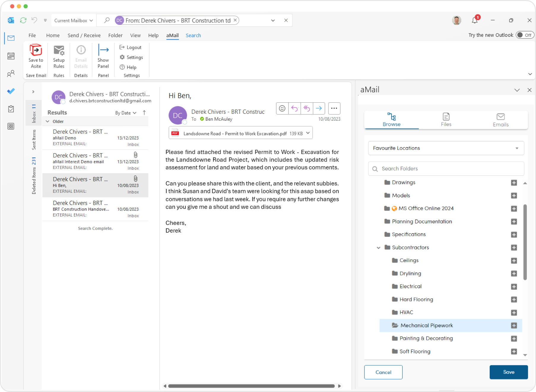Open aMail panel options chevron
The height and width of the screenshot is (392, 536).
517,90
